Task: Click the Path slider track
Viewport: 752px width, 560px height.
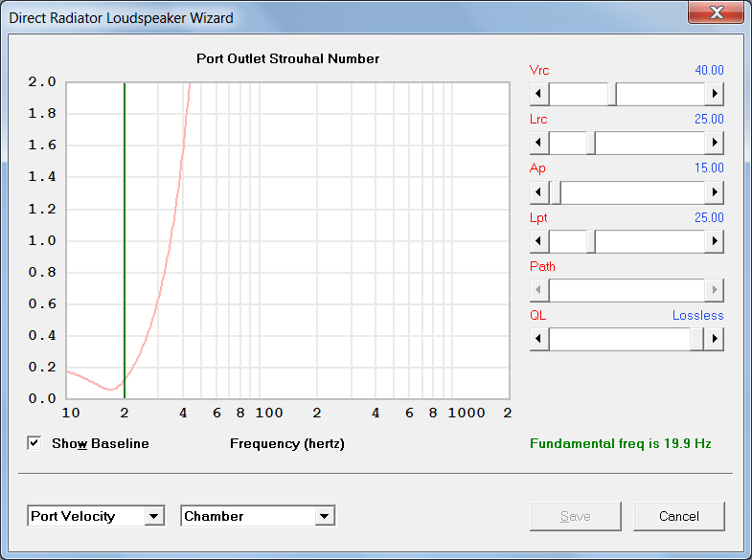Action: pos(627,290)
